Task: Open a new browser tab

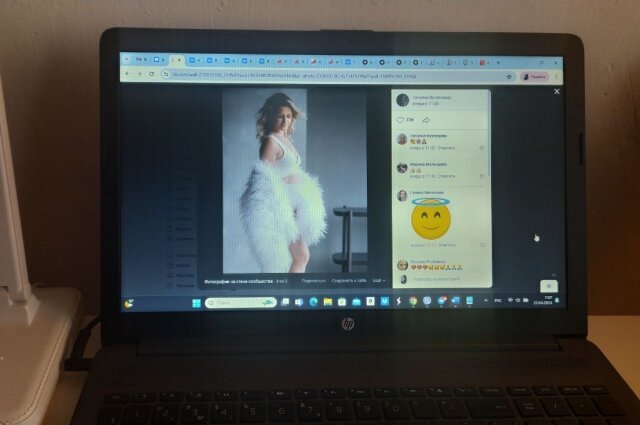Action: 498,63
